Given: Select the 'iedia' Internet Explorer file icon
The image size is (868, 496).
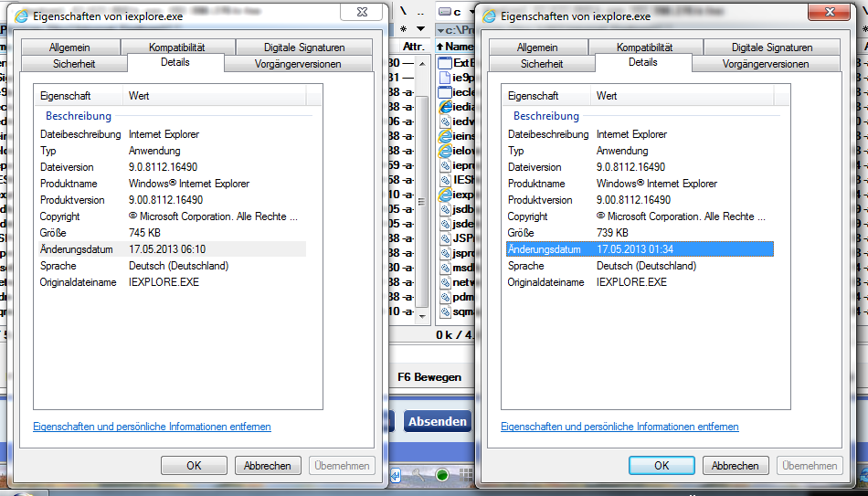Looking at the screenshot, I should tap(445, 107).
